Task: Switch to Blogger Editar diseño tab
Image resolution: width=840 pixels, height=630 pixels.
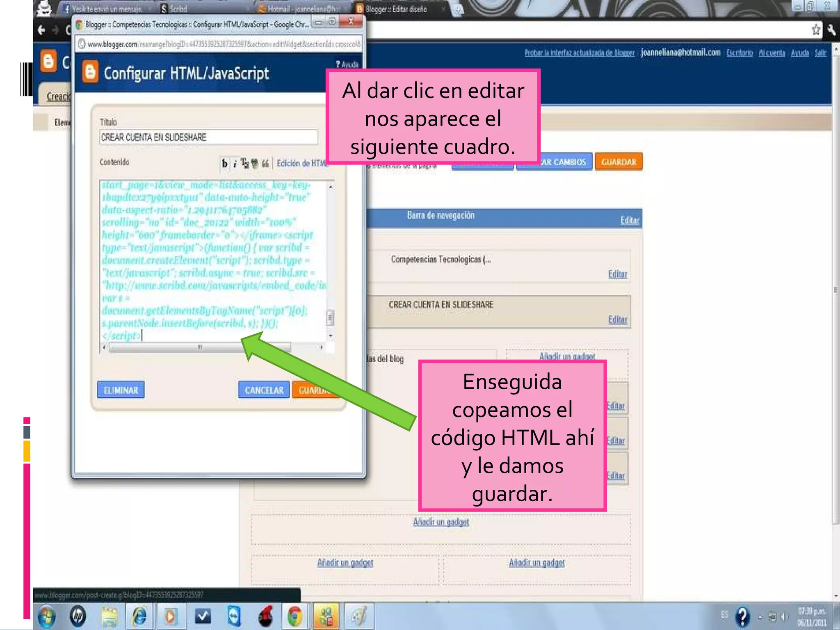Action: [x=400, y=9]
